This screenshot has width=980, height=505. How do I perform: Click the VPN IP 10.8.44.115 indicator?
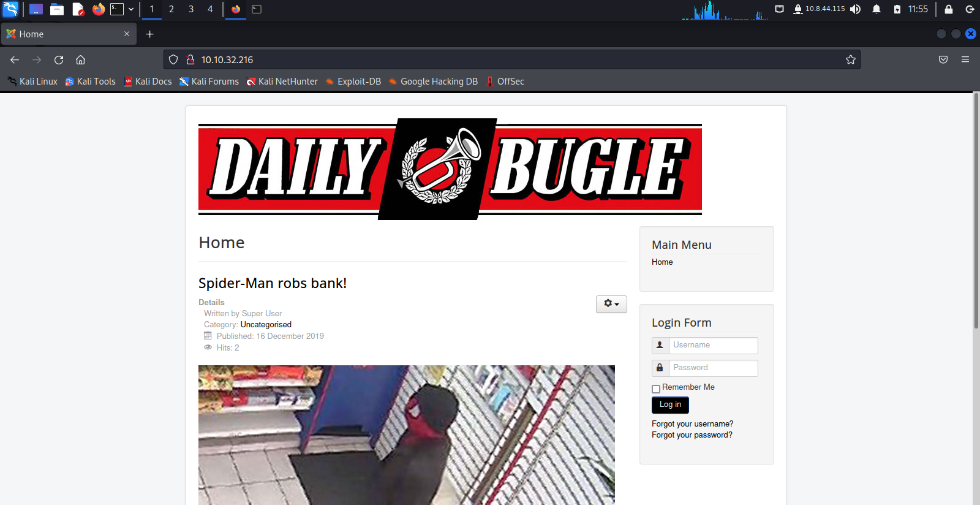(819, 9)
